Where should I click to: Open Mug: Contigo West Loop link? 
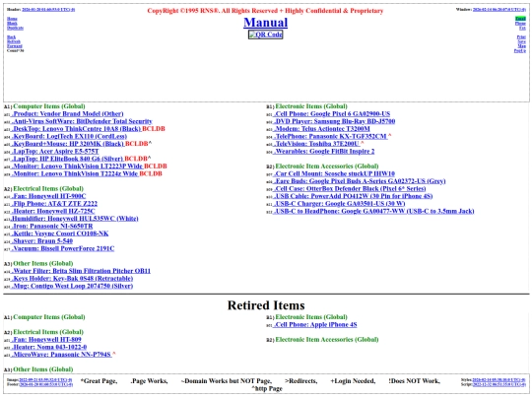click(72, 286)
